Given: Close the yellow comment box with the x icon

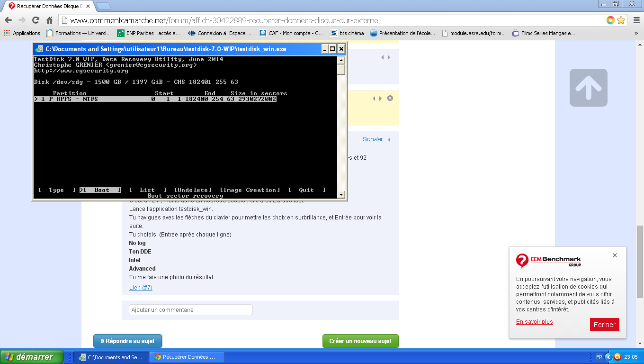Looking at the screenshot, I should [390, 98].
